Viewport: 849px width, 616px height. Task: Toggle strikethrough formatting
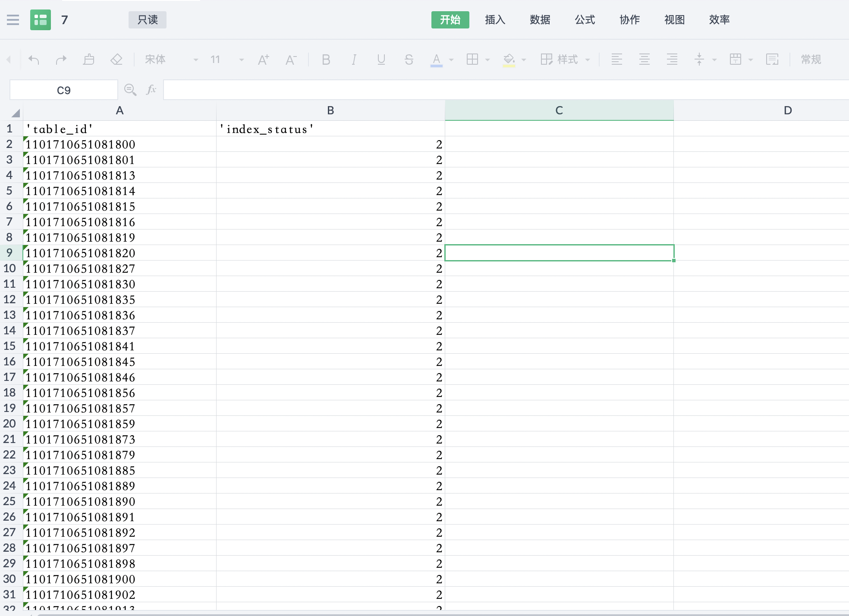tap(409, 60)
